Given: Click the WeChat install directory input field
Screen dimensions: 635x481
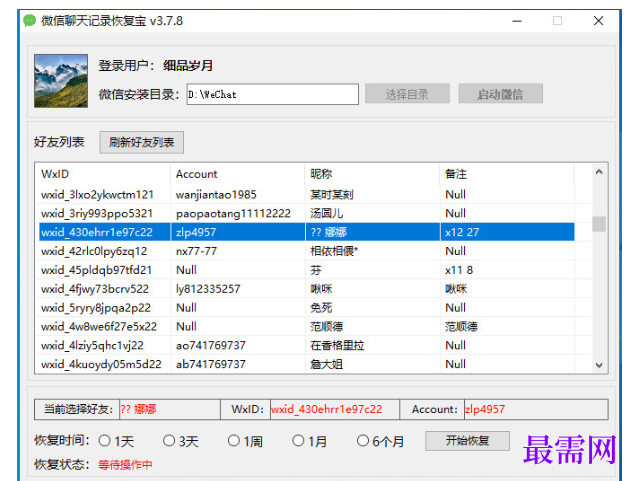Looking at the screenshot, I should point(273,94).
